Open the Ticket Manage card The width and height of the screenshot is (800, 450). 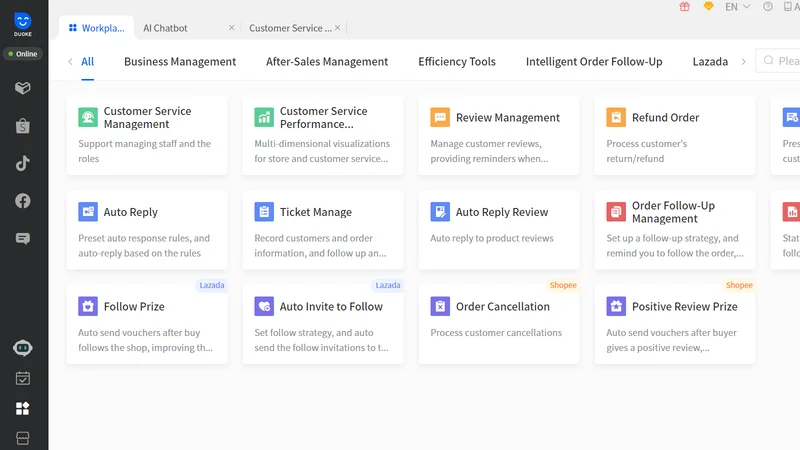pyautogui.click(x=323, y=230)
